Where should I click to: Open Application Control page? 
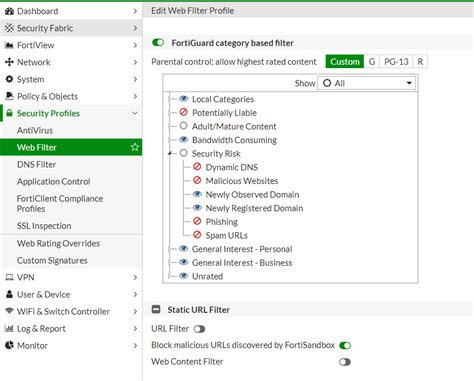[71, 181]
